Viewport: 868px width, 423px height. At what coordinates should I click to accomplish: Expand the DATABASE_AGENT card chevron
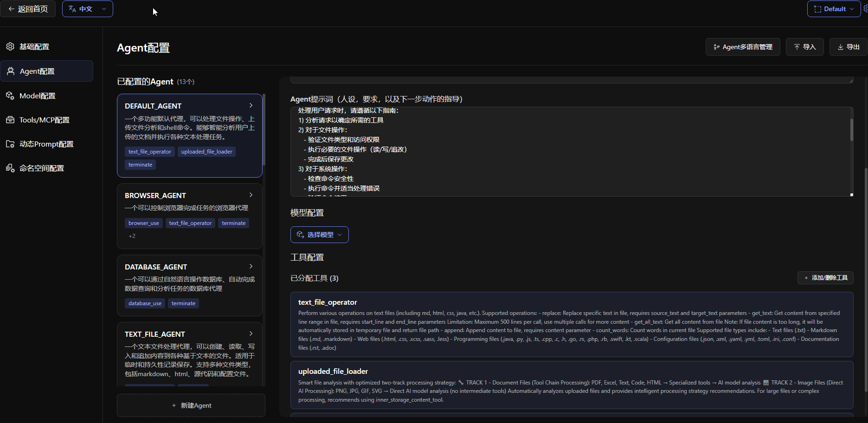[x=251, y=266]
